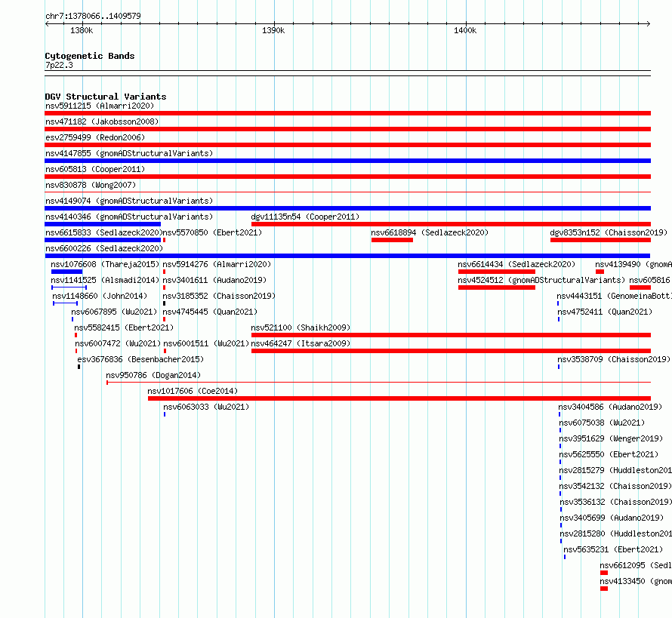The width and height of the screenshot is (672, 618).
Task: Click the nsv6075038 (Wu2021) label
Action: (602, 423)
